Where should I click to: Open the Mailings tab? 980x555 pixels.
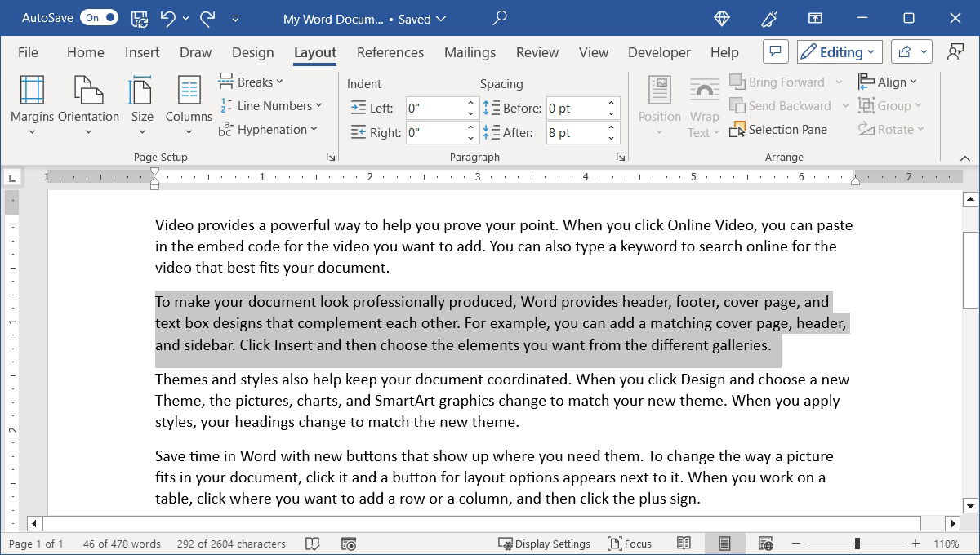(x=470, y=51)
